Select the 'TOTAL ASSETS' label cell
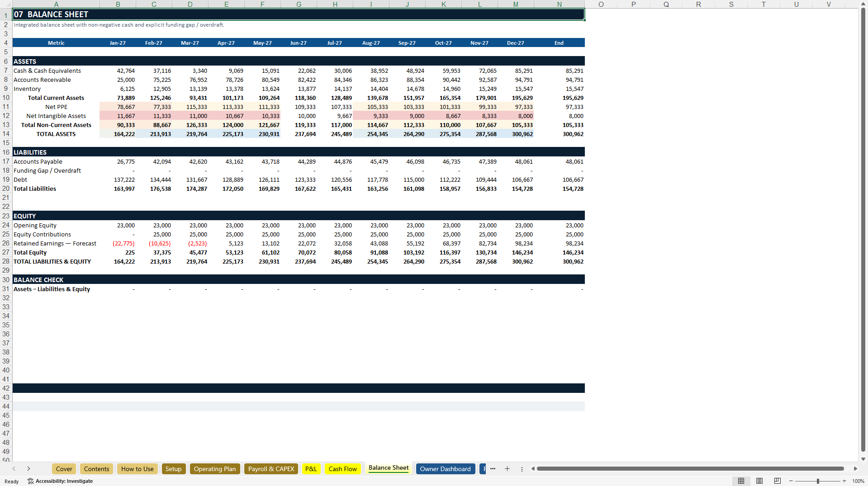This screenshot has height=486, width=868. tap(56, 134)
